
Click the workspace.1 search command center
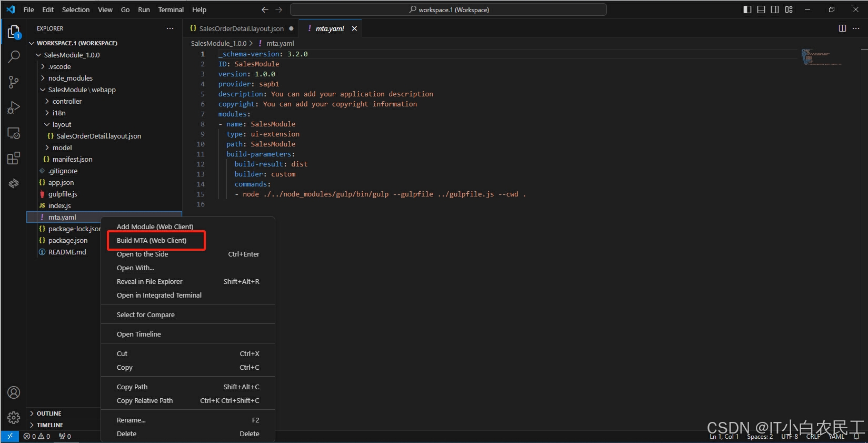pyautogui.click(x=448, y=9)
